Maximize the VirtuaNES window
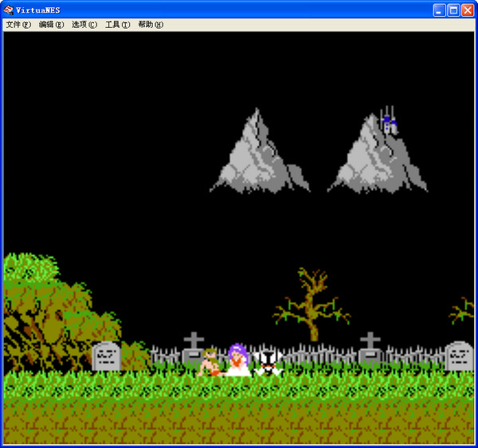 point(453,10)
